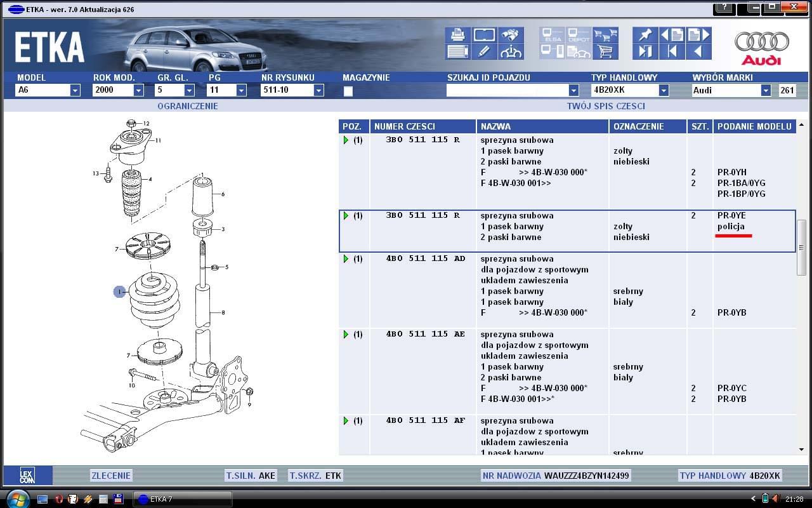Click the exit door icon
The width and height of the screenshot is (812, 508).
click(645, 51)
